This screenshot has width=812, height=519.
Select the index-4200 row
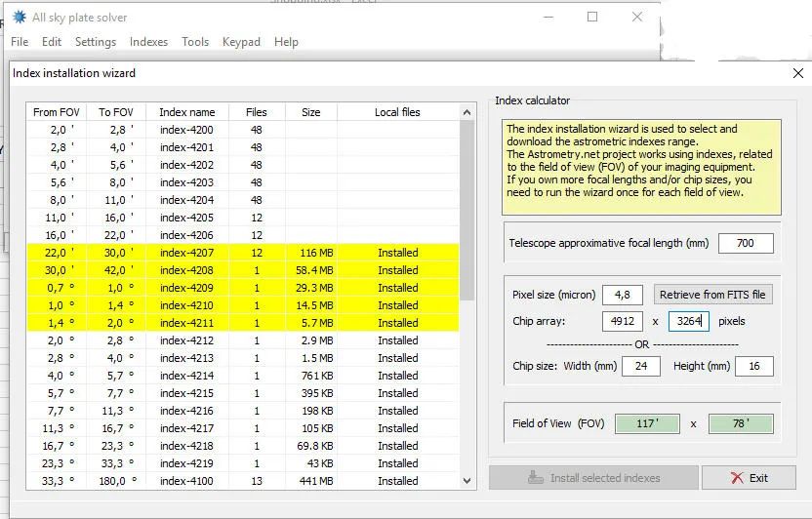pos(186,130)
